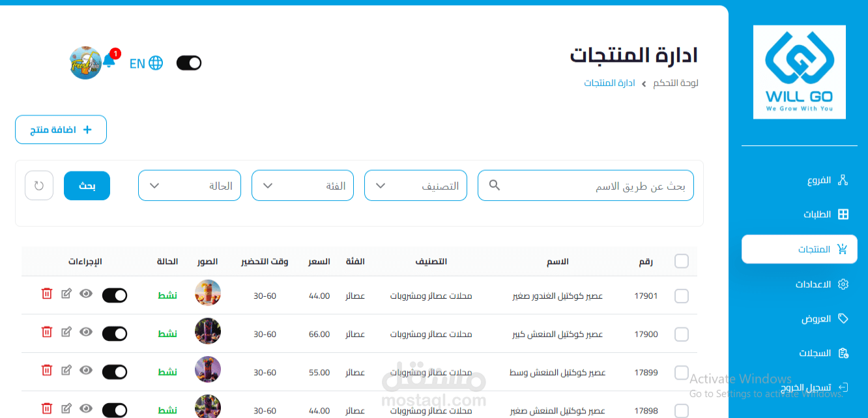Check the box for product 17901
868x418 pixels.
682,296
